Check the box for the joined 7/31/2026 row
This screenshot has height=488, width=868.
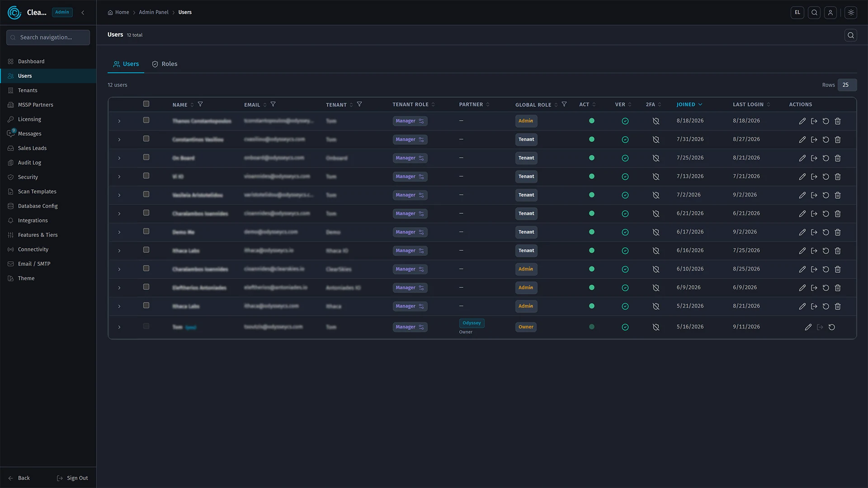pos(146,139)
